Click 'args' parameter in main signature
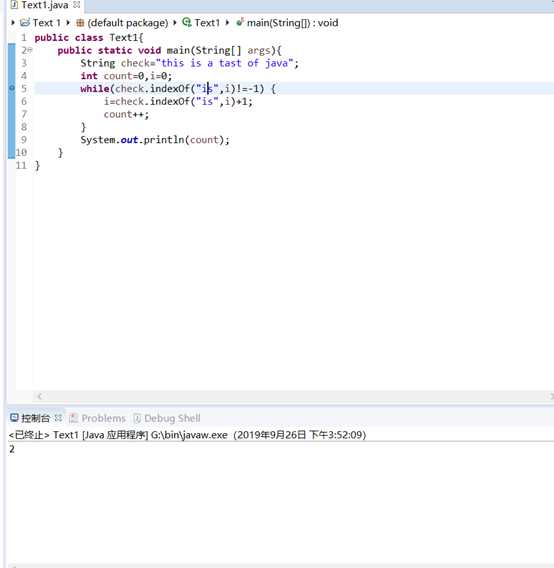Screen dimensions: 554x568 (x=259, y=50)
